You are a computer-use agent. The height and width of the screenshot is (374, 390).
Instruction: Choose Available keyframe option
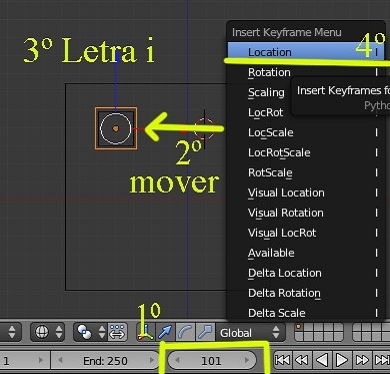[306, 253]
